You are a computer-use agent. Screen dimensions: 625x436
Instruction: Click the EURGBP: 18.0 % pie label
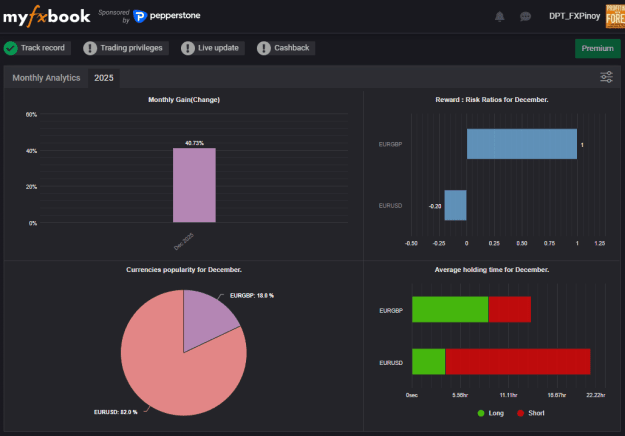(x=252, y=296)
